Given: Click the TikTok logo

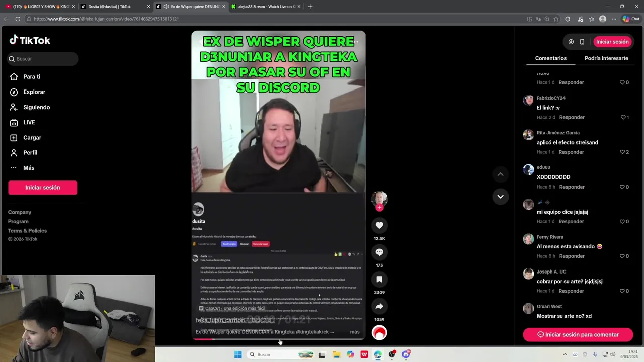Looking at the screenshot, I should tap(30, 40).
